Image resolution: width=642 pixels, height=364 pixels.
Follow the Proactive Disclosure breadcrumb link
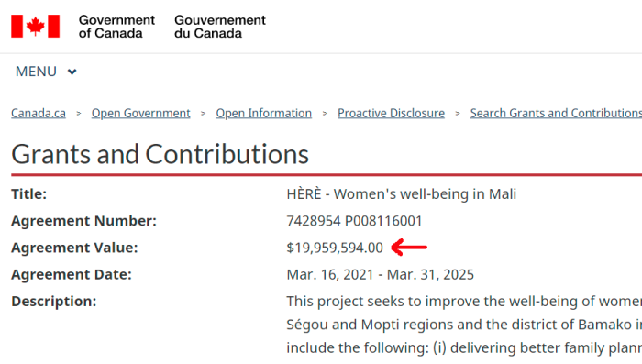391,113
